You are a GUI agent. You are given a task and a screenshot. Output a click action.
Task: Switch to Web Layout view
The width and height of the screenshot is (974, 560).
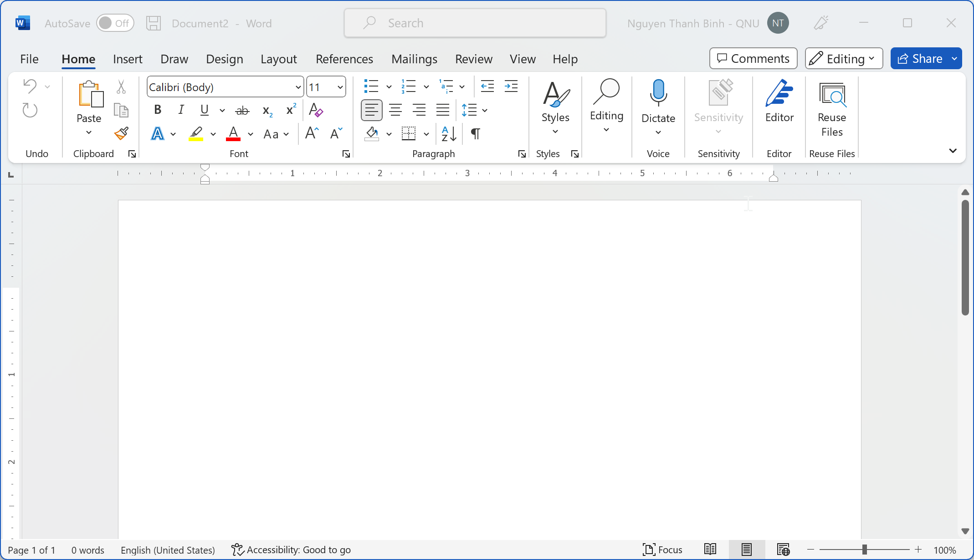click(x=783, y=550)
